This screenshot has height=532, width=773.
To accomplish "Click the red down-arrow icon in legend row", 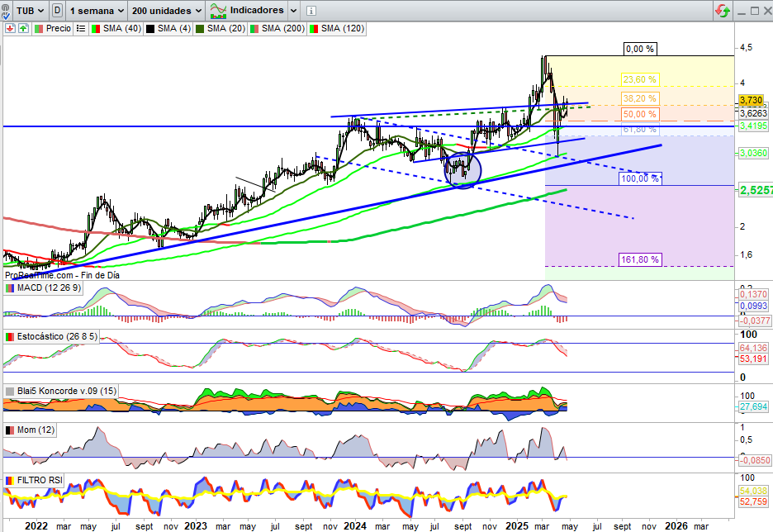I will pos(10,29).
